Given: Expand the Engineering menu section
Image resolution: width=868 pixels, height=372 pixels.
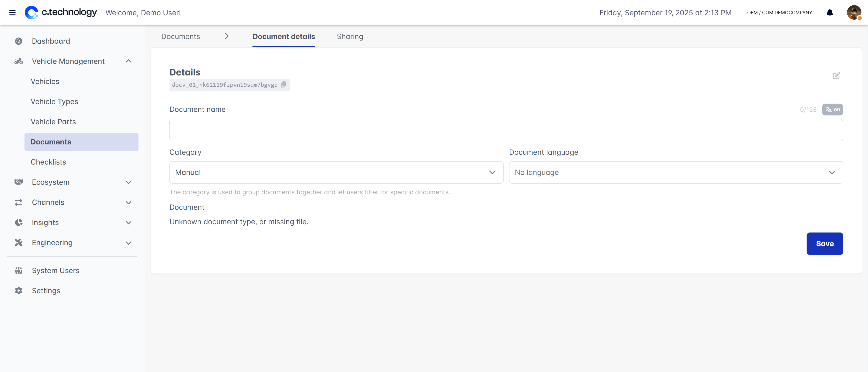Looking at the screenshot, I should pyautogui.click(x=128, y=243).
